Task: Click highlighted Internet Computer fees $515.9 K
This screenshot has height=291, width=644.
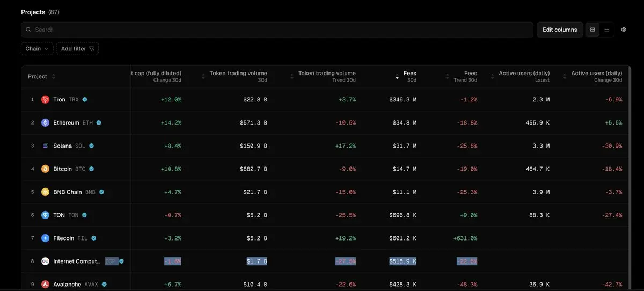Action: click(403, 261)
